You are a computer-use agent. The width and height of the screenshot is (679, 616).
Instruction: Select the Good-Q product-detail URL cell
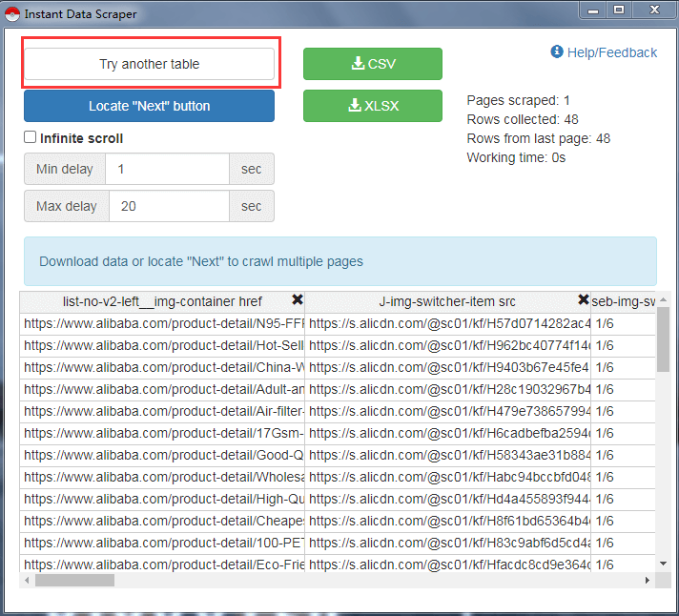[162, 456]
